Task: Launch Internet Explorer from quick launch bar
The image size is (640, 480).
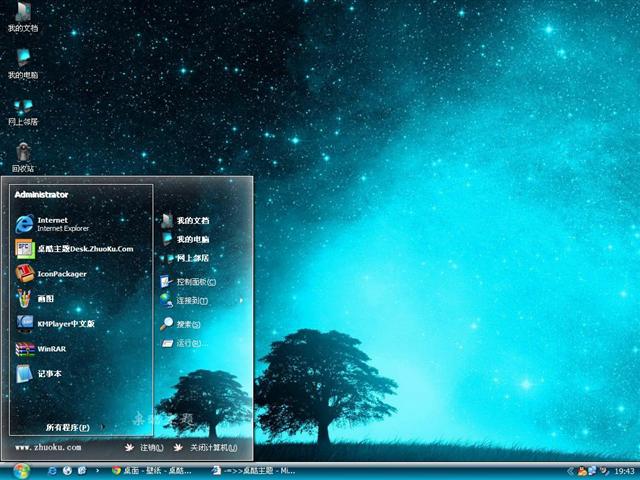Action: click(x=52, y=471)
